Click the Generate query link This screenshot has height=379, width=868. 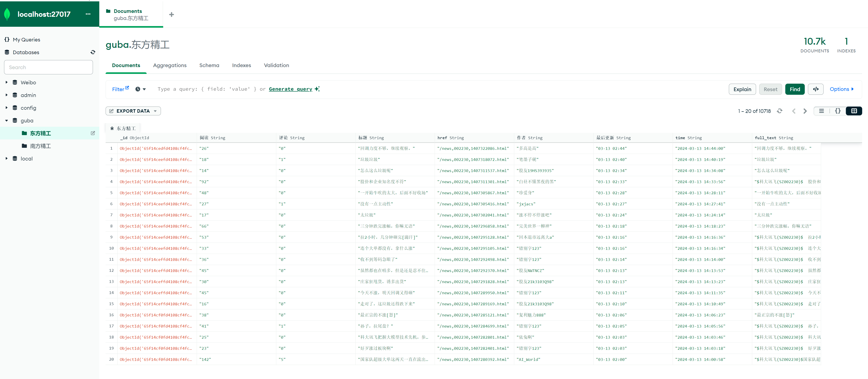[x=291, y=89]
